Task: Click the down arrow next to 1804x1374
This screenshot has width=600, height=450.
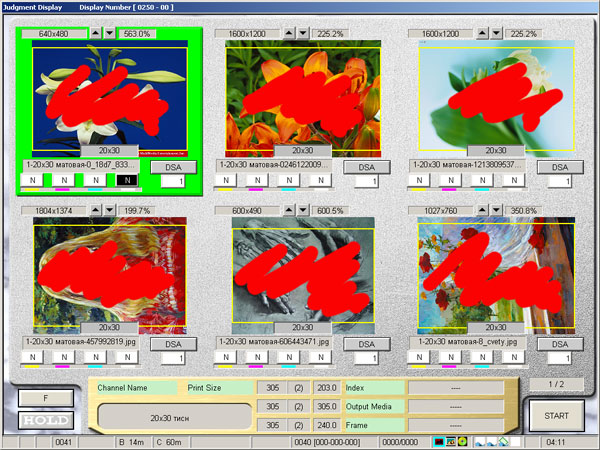Action: (110, 211)
